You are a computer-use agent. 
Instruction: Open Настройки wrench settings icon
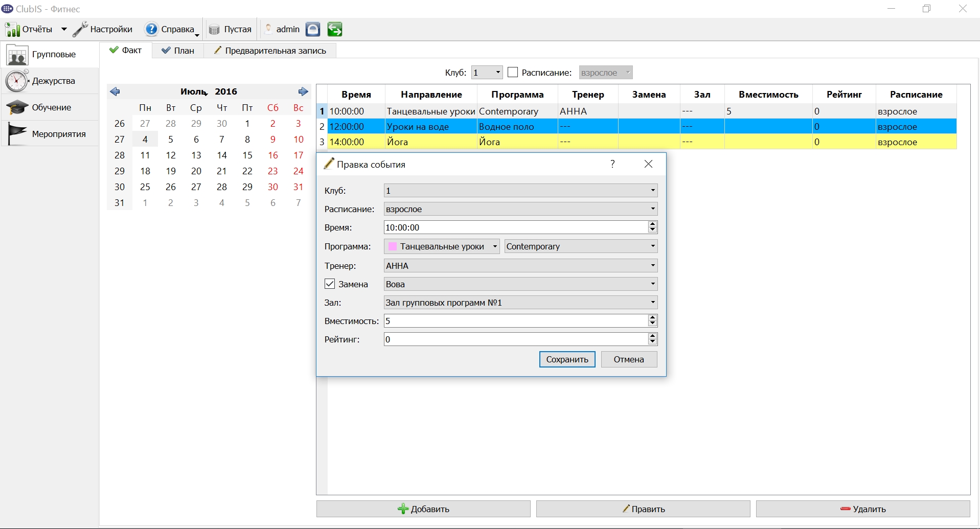[x=80, y=29]
